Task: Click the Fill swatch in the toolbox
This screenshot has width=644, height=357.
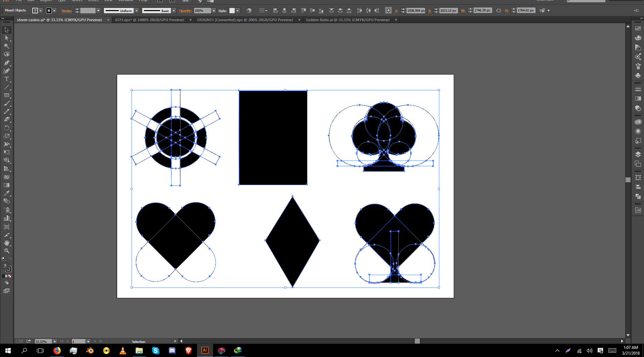Action: 5,266
